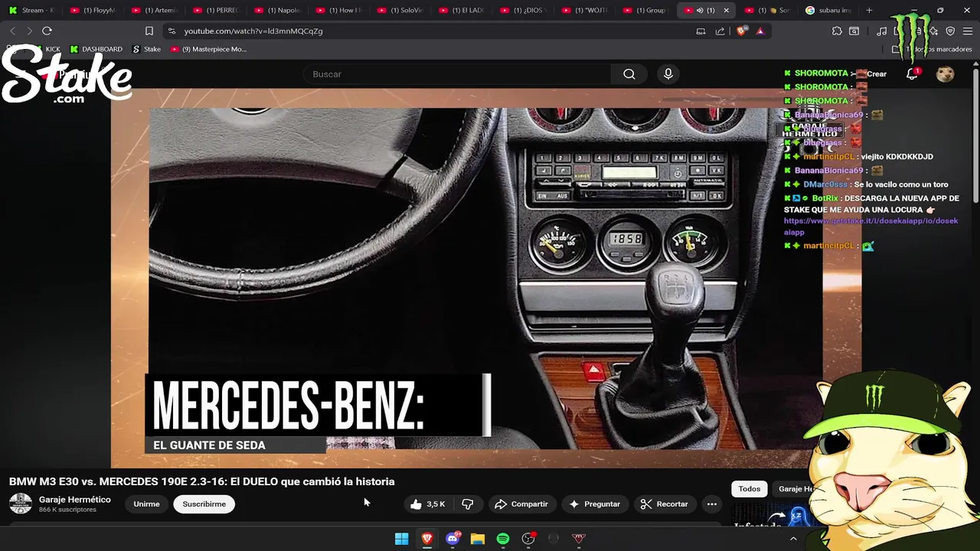980x551 pixels.
Task: Open the Brave Shields lion icon
Action: [x=741, y=31]
